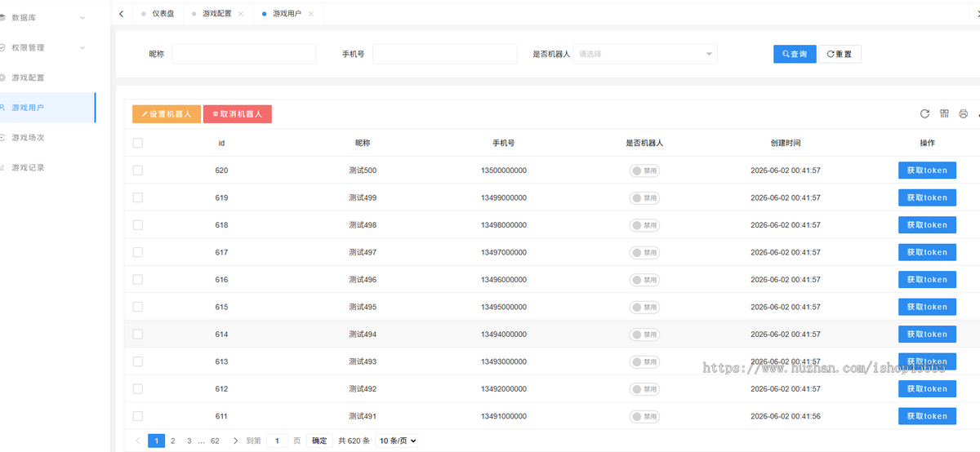Go to page 3
980x452 pixels.
coord(189,441)
